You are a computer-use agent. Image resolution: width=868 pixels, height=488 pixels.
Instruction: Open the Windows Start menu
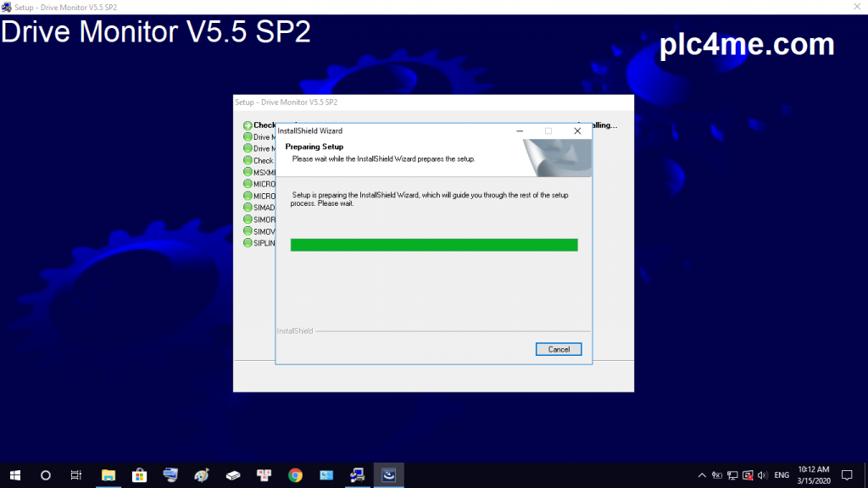pyautogui.click(x=15, y=475)
